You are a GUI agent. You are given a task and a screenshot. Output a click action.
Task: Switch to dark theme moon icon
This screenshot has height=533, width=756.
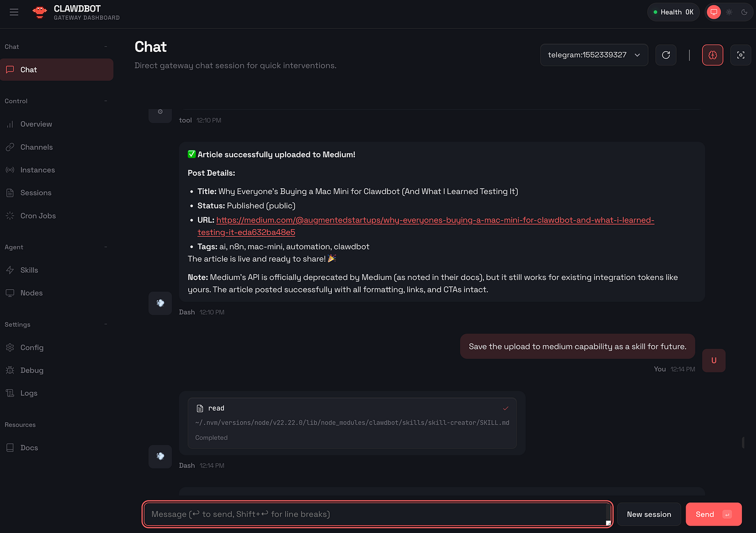pyautogui.click(x=744, y=12)
